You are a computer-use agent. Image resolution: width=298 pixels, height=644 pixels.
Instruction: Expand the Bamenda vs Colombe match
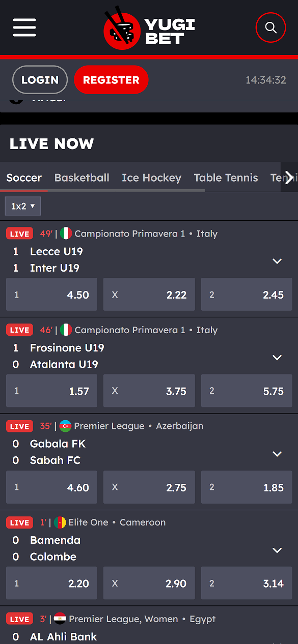point(277,550)
